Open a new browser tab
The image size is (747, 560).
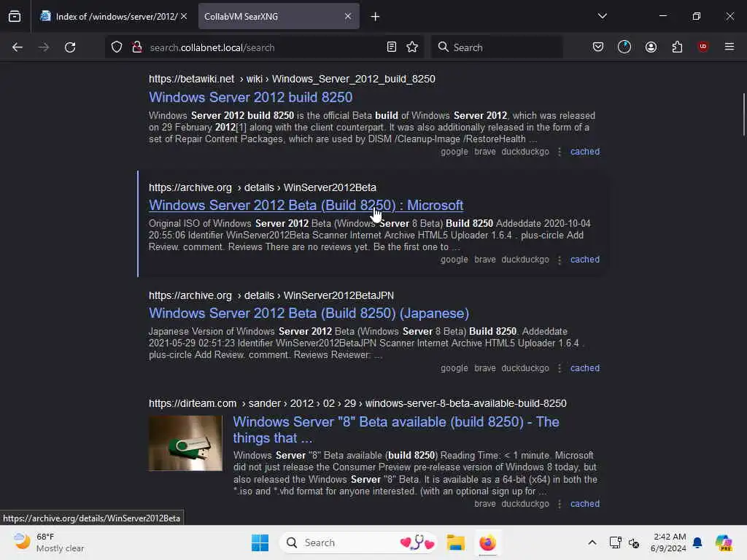click(375, 17)
